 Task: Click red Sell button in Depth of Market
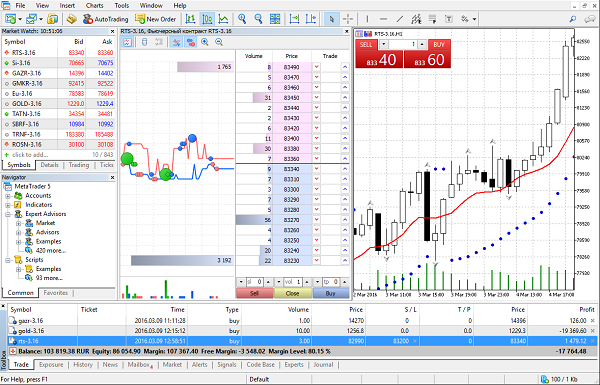254,293
